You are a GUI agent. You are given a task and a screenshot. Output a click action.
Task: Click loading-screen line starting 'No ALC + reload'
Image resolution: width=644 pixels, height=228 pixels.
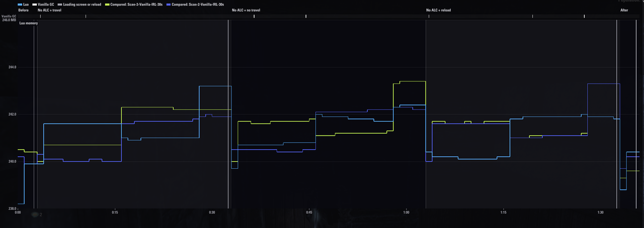426,114
